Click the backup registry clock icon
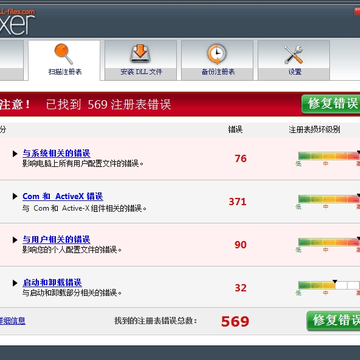Viewport: 360px width, 360px height. coord(217,54)
